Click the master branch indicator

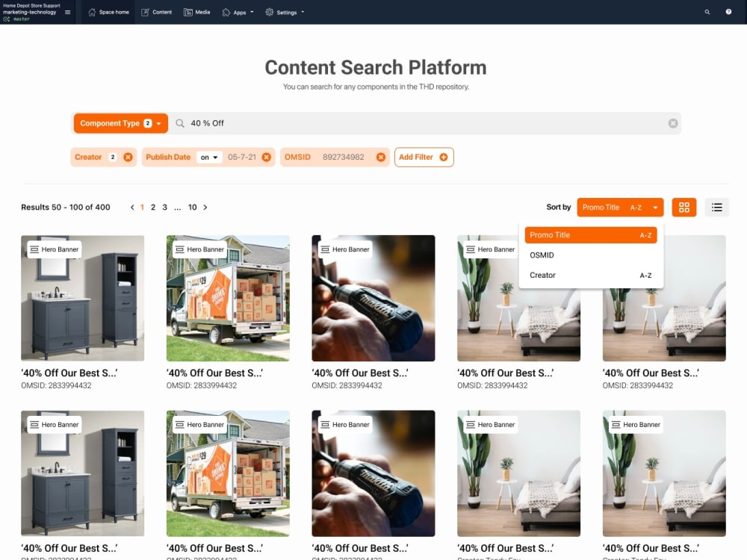[x=16, y=19]
